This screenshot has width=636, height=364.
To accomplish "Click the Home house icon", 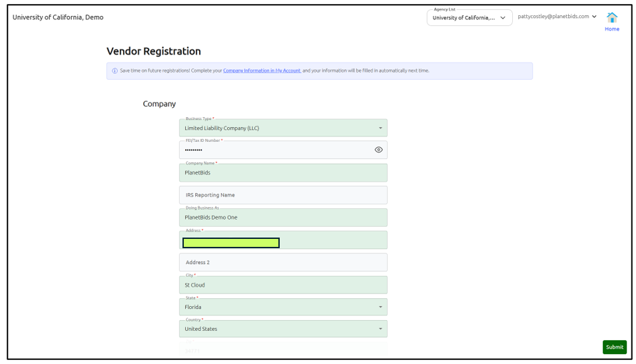I will (611, 17).
